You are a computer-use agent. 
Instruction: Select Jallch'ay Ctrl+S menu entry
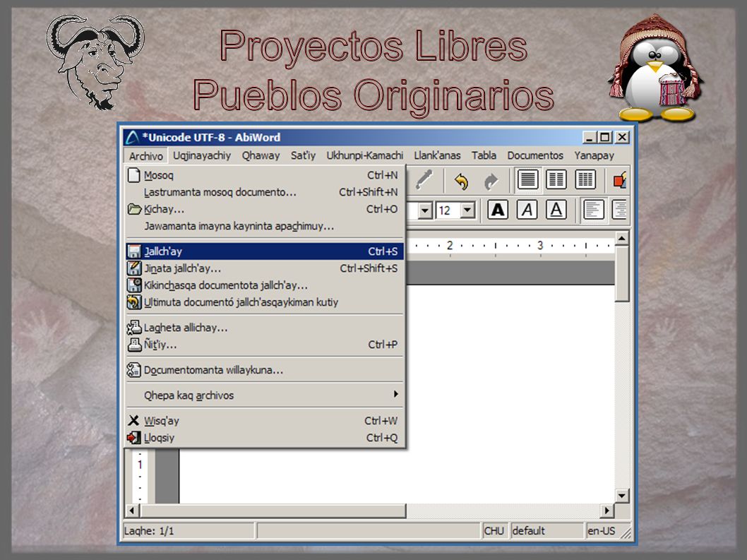click(x=265, y=251)
